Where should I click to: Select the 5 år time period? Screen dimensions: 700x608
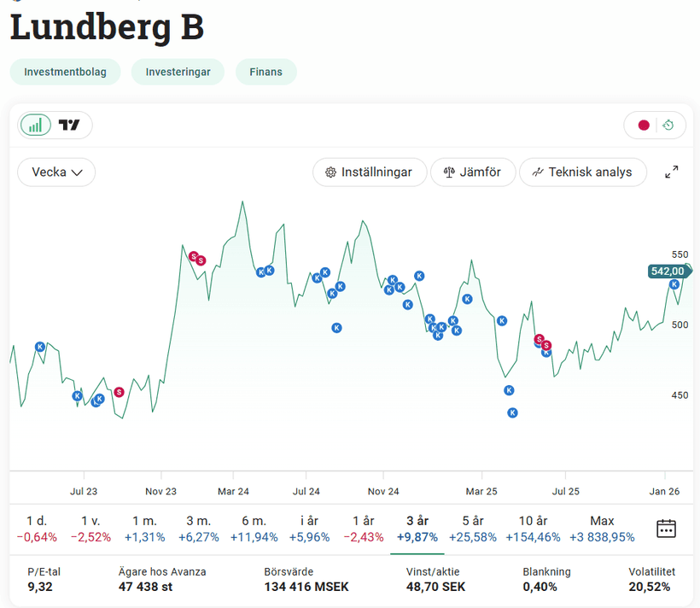point(472,529)
